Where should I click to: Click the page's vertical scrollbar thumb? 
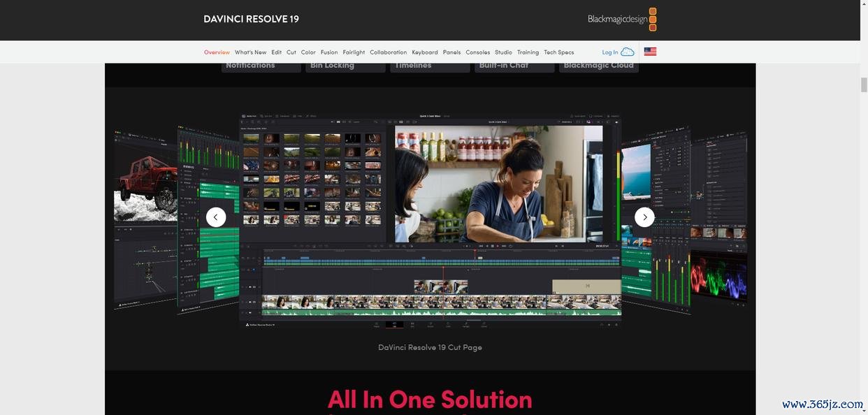click(863, 85)
